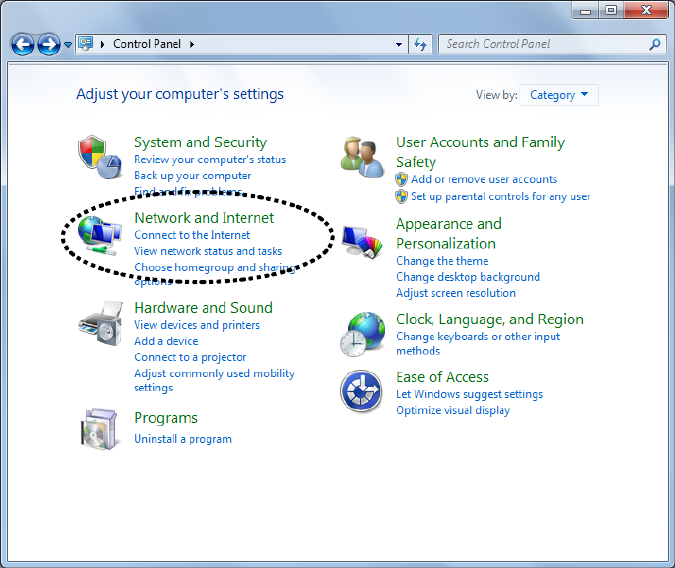Expand the arrow before Control Panel breadcrumb
675x568 pixels.
tap(102, 44)
